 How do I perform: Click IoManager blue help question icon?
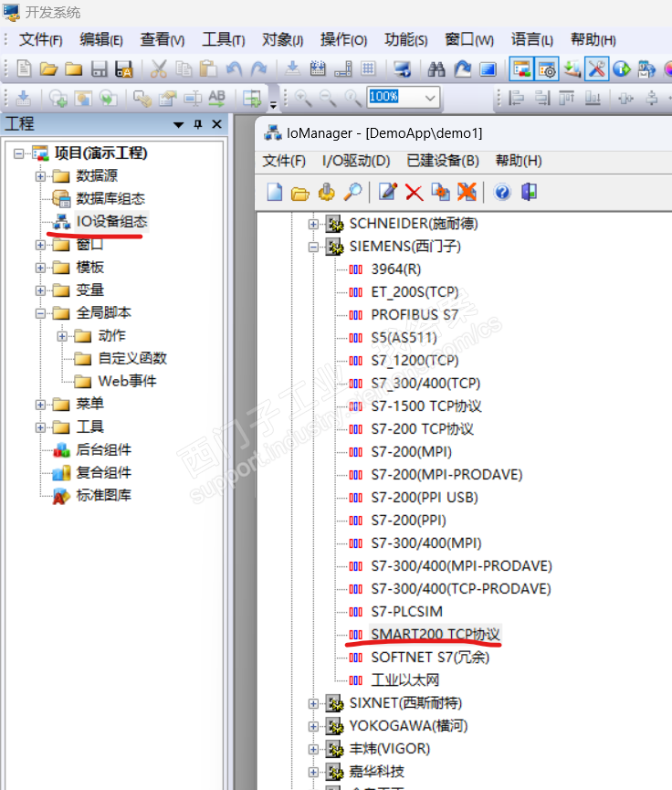(502, 192)
